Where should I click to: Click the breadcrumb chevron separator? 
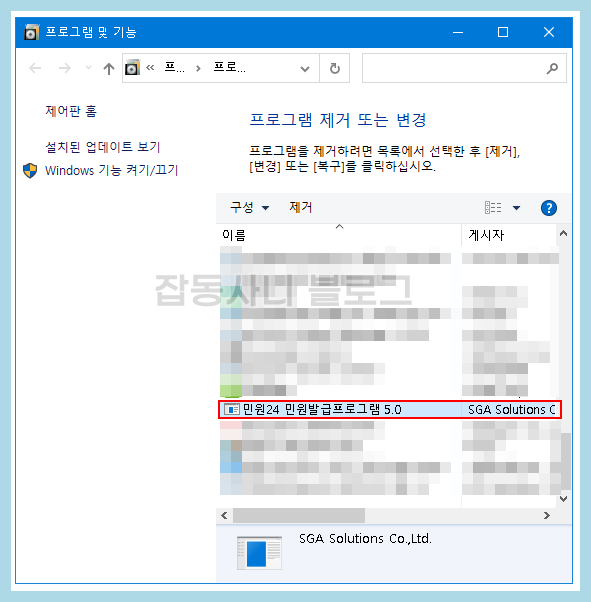coord(198,69)
